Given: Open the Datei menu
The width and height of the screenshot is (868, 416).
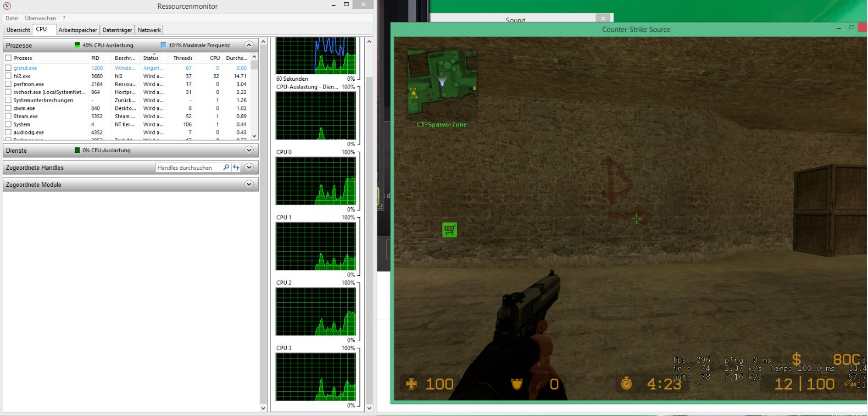Looking at the screenshot, I should [12, 18].
